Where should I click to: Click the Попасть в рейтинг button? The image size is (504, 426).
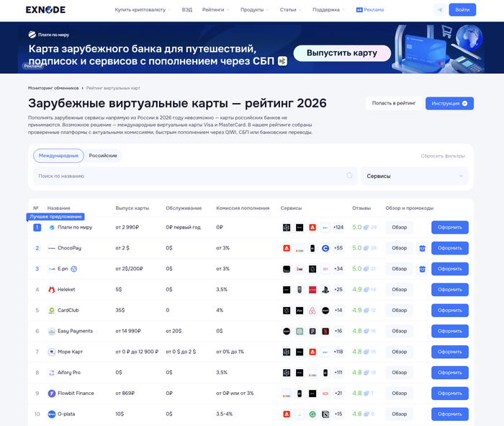click(394, 103)
